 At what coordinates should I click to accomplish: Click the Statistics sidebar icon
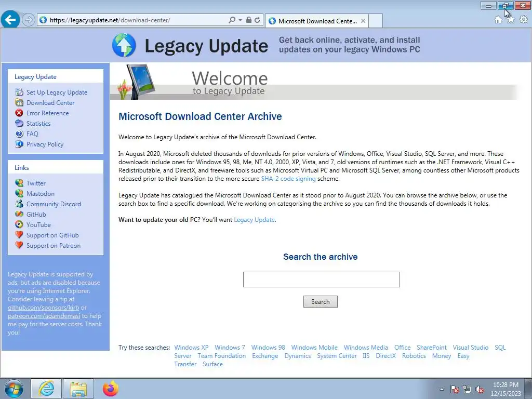[19, 124]
